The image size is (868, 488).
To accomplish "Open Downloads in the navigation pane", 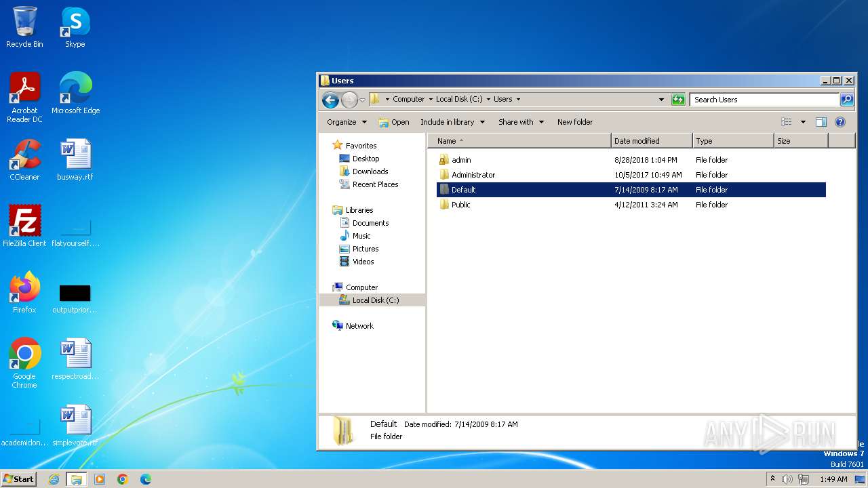I will click(x=370, y=171).
